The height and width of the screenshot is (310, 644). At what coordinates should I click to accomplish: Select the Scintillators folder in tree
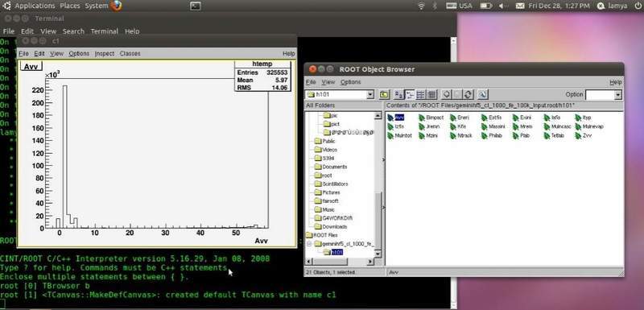332,184
